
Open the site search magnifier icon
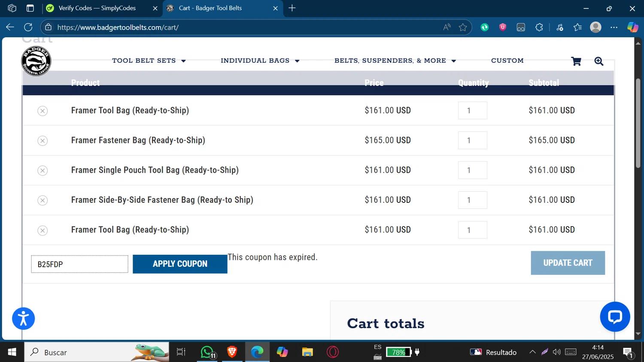pyautogui.click(x=599, y=61)
